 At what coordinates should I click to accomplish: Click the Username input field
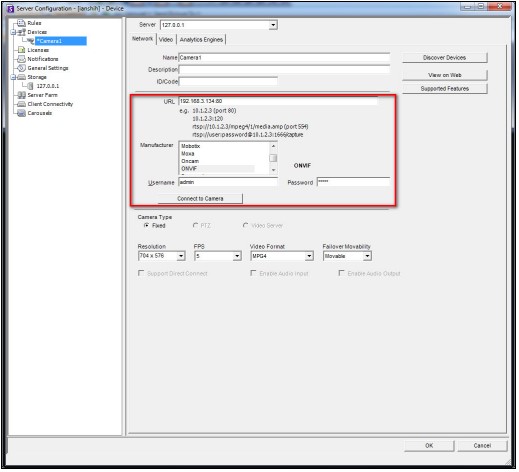pos(228,182)
